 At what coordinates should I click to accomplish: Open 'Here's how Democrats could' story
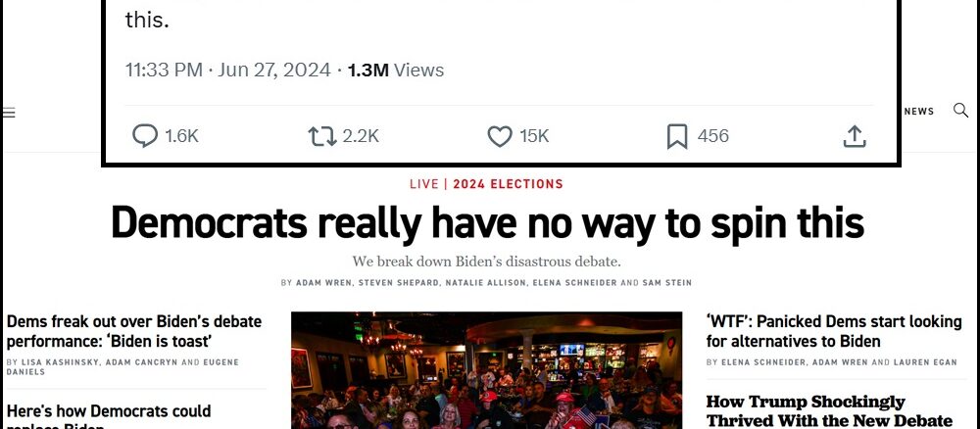(x=109, y=417)
